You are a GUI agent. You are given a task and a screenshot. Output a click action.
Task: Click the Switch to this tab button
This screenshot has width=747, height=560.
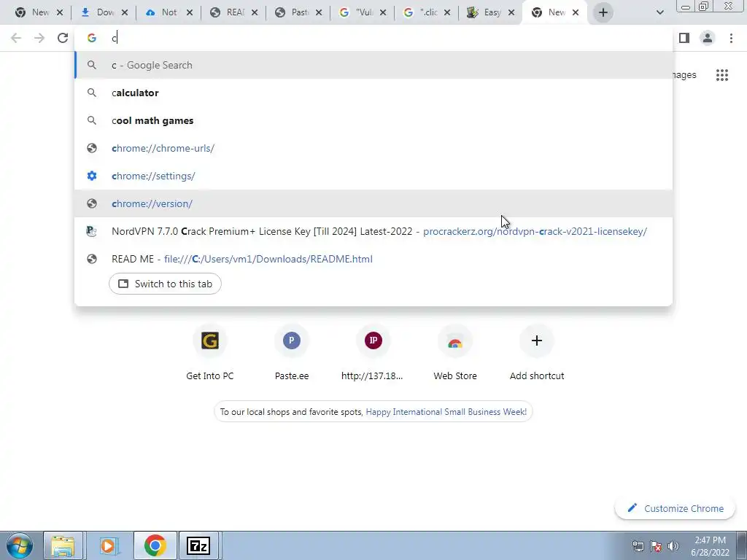point(165,284)
